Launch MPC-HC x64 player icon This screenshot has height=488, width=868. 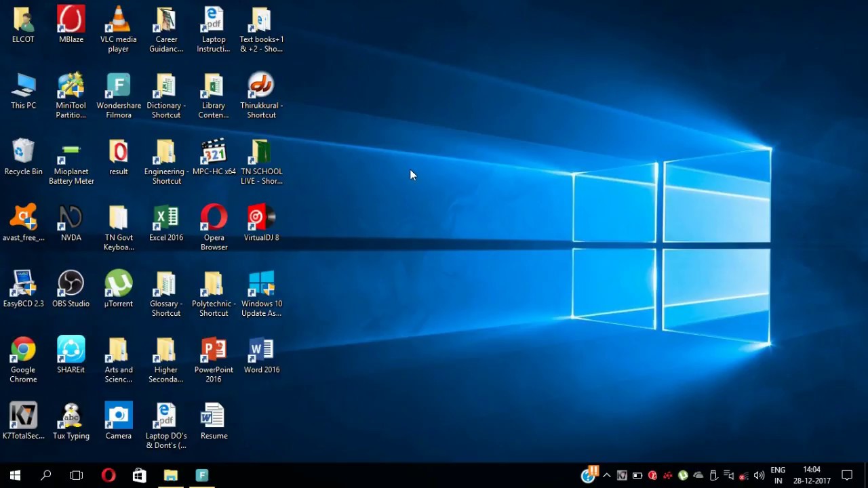pos(214,157)
